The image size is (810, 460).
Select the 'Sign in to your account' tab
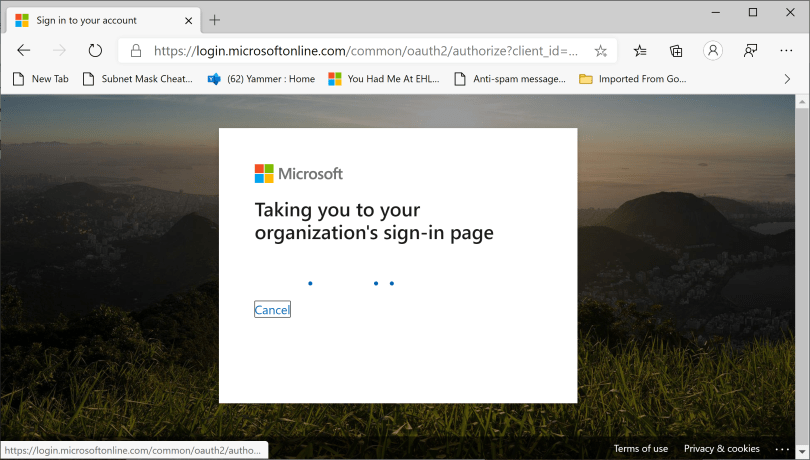click(x=100, y=20)
